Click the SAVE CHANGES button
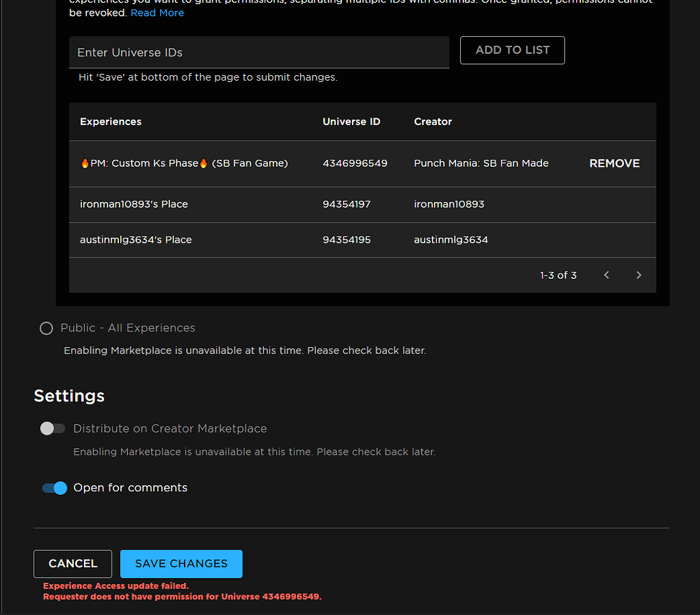Image resolution: width=700 pixels, height=615 pixels. pos(180,564)
